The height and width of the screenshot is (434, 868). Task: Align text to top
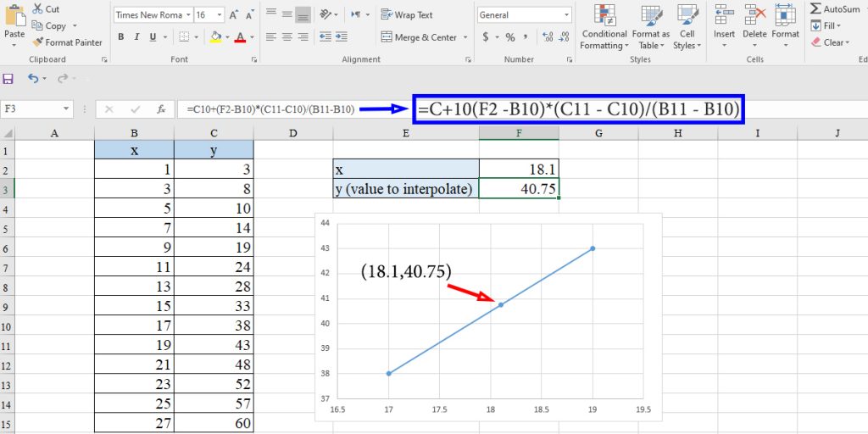(270, 14)
